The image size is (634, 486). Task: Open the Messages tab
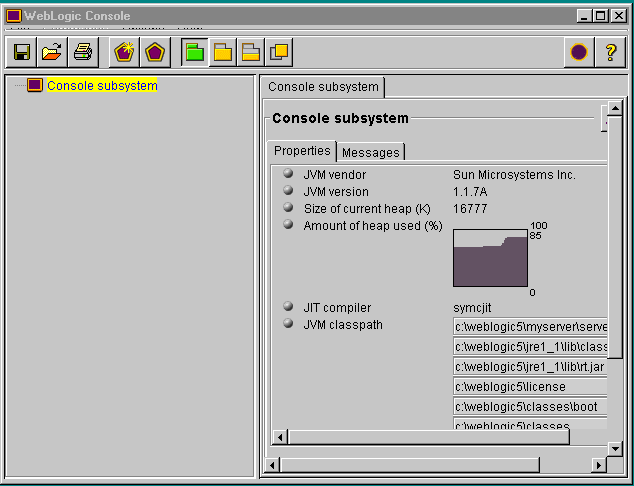[370, 152]
